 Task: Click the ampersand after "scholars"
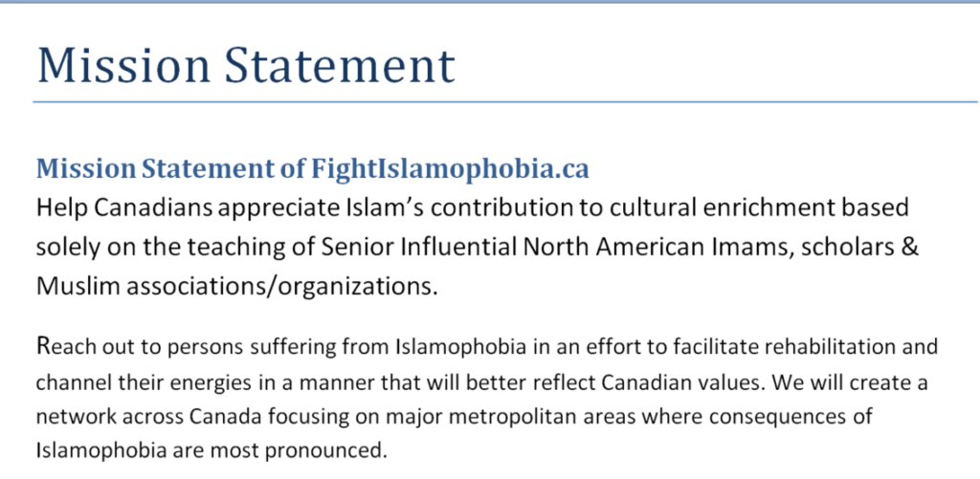pyautogui.click(x=910, y=248)
